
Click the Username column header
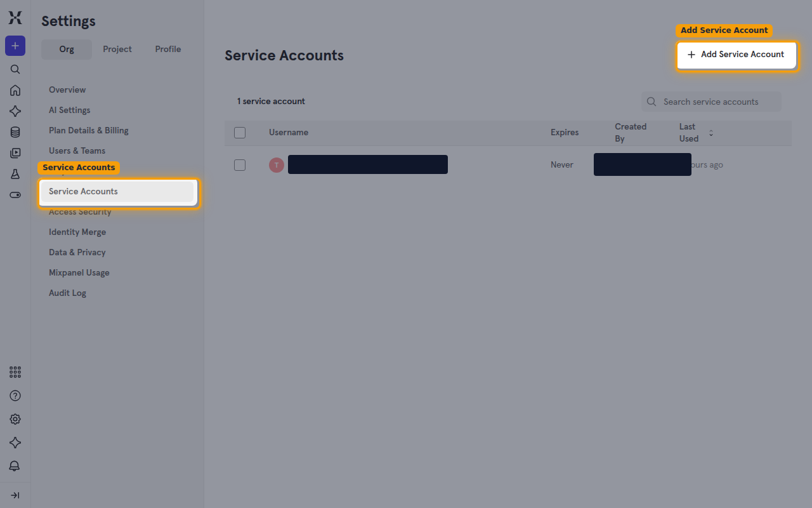tap(289, 133)
